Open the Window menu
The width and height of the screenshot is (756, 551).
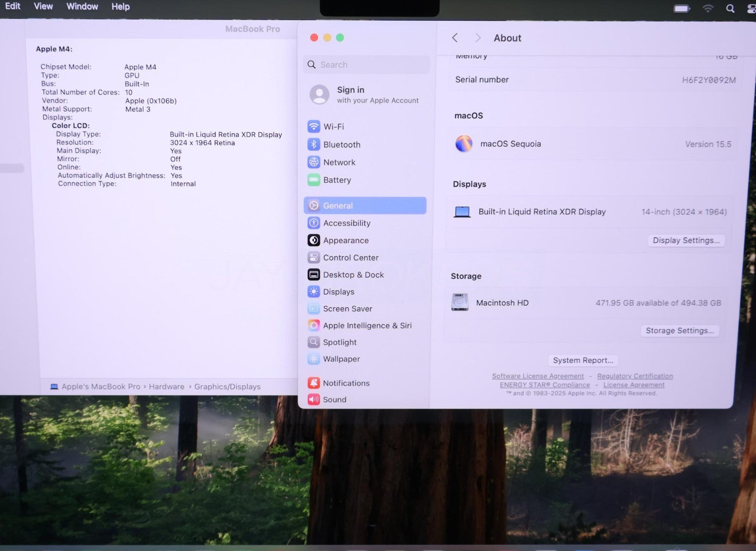[82, 7]
